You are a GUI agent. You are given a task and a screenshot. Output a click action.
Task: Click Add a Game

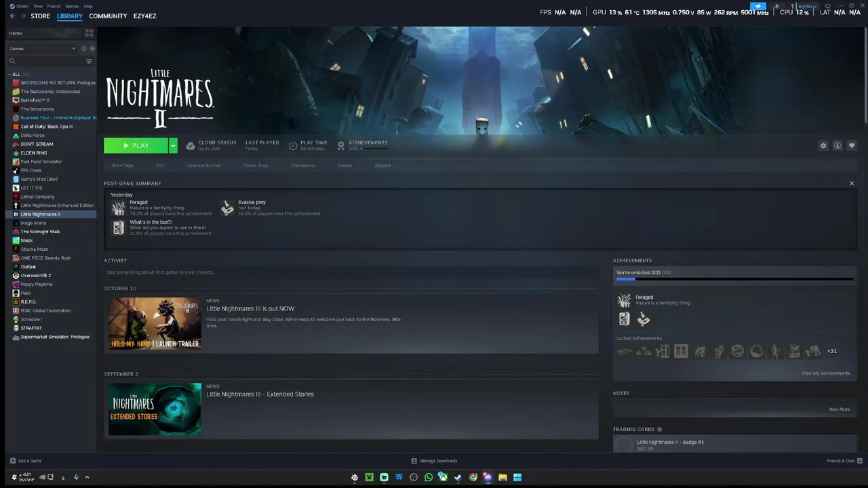click(x=26, y=461)
